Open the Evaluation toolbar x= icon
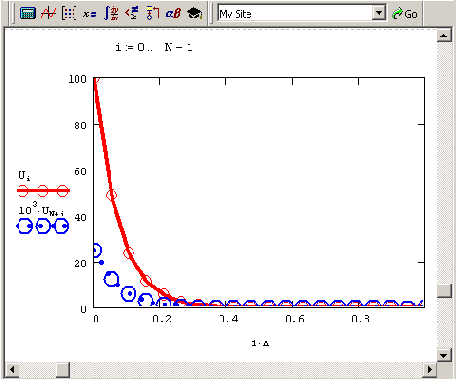456x379 pixels. tap(90, 14)
